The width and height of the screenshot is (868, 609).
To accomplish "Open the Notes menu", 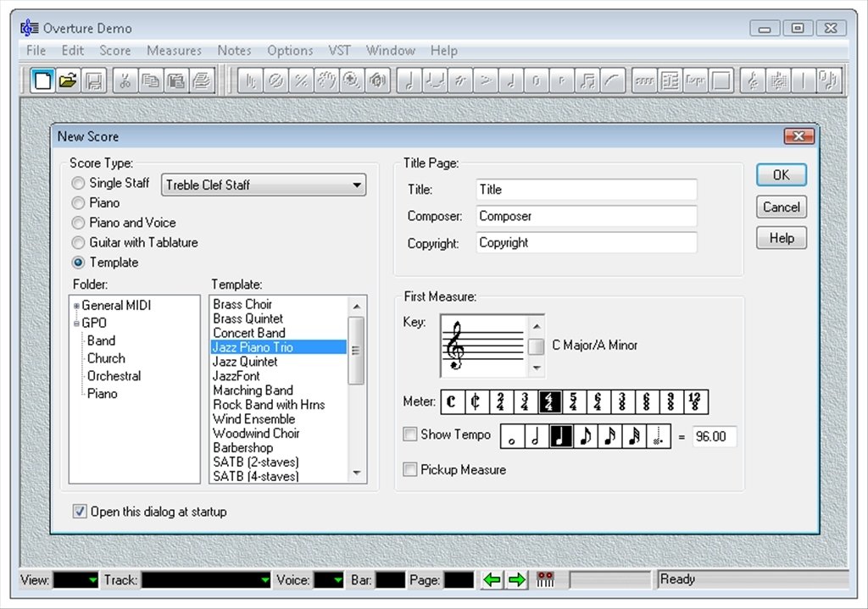I will 234,50.
